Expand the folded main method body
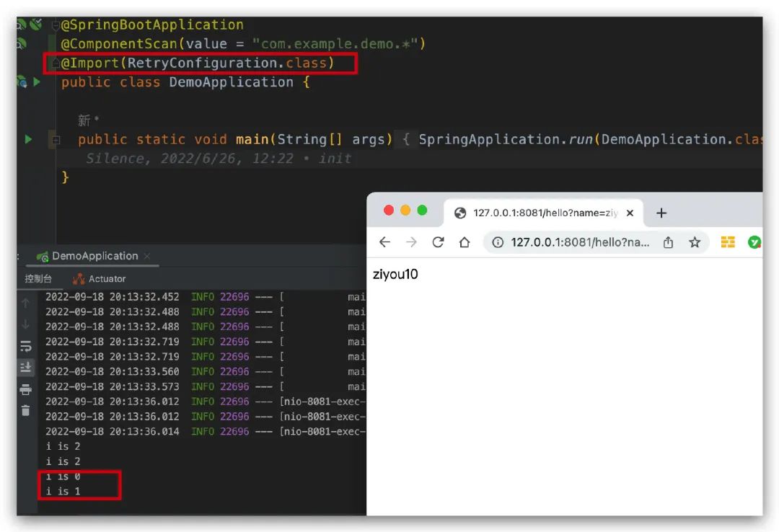This screenshot has width=779, height=532. tap(56, 140)
